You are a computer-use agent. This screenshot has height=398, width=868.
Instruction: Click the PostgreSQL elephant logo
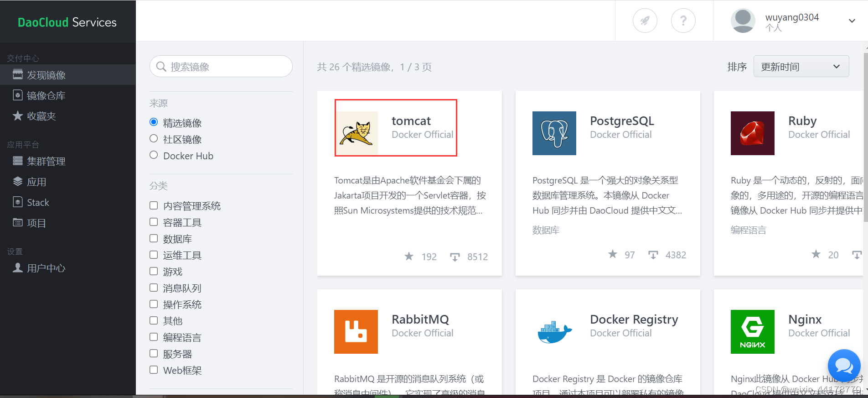(x=554, y=133)
